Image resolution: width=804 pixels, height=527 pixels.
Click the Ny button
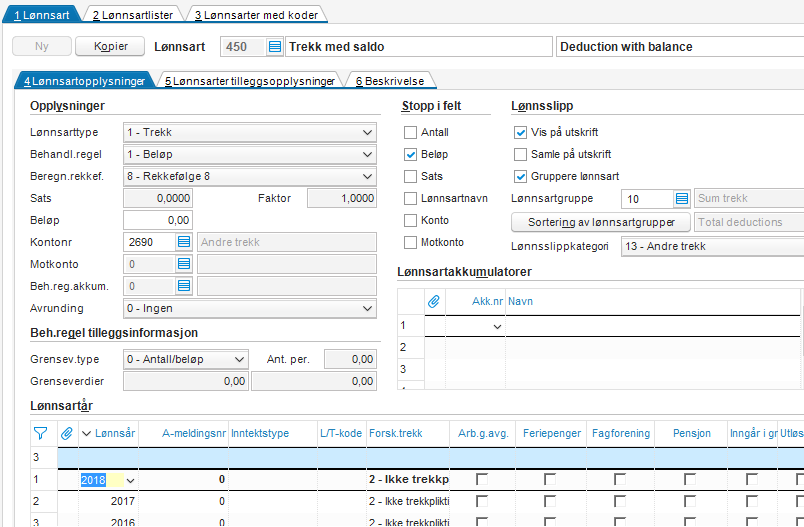coord(42,46)
